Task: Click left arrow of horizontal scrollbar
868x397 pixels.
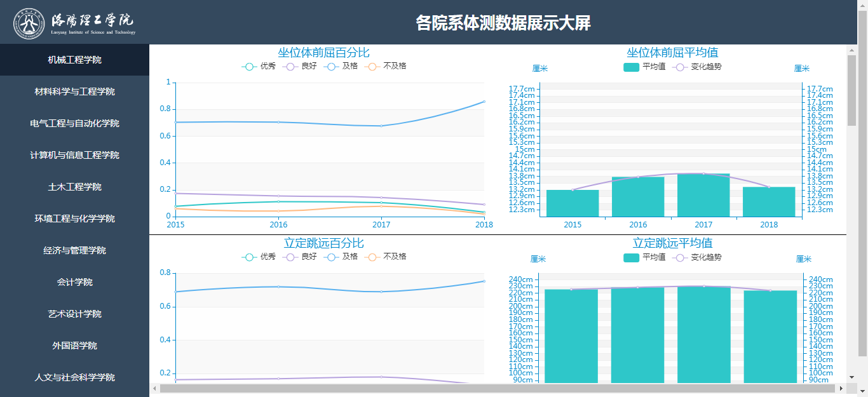Action: pyautogui.click(x=154, y=388)
